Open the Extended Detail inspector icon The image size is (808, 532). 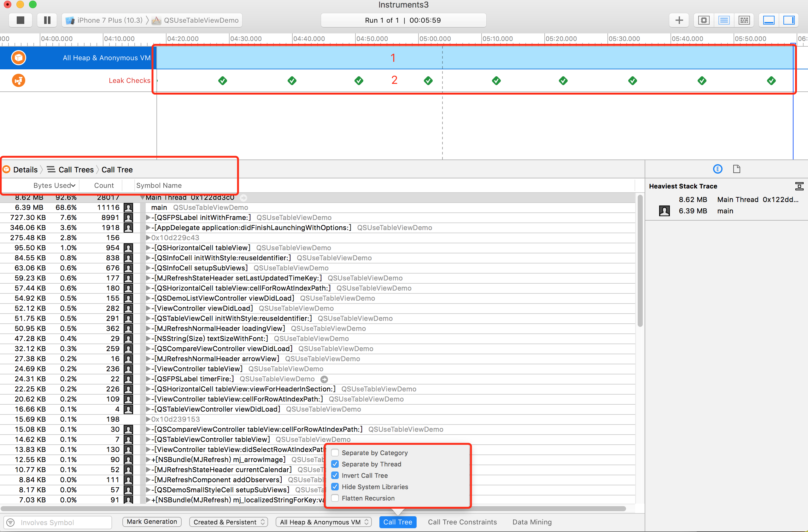(x=717, y=169)
